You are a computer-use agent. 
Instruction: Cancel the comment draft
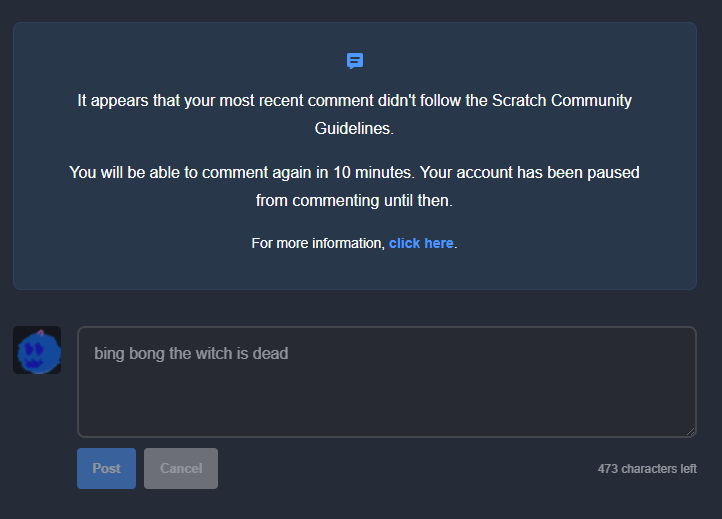click(x=181, y=468)
